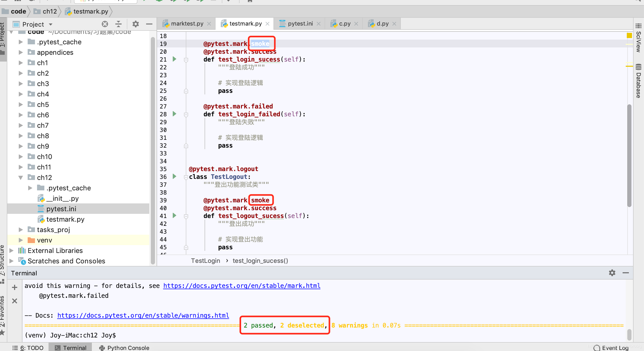
Task: Expand the ch5 folder
Action: [21, 104]
